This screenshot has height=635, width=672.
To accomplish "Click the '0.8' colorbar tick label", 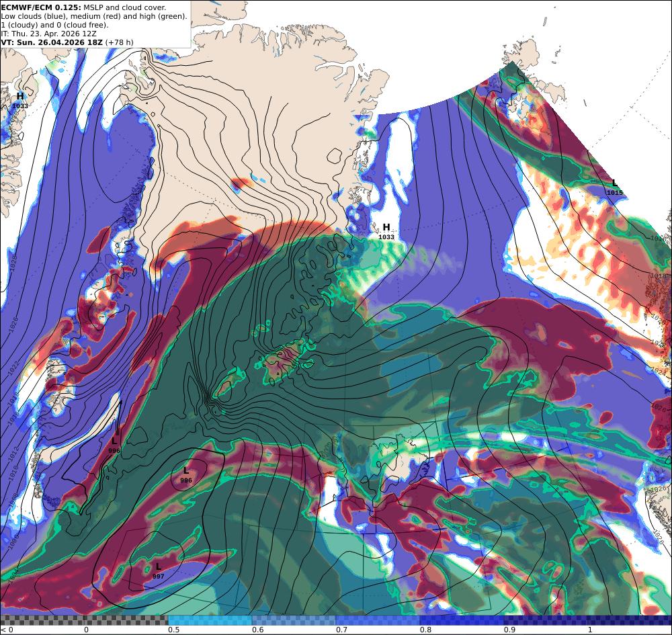I will 425,630.
